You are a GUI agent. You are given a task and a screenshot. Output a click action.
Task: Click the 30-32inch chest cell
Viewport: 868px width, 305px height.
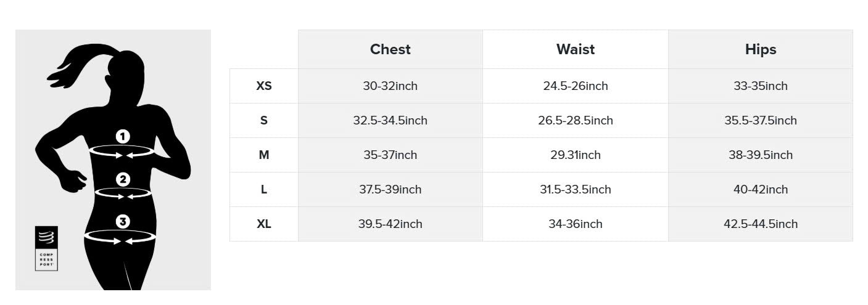tap(390, 86)
